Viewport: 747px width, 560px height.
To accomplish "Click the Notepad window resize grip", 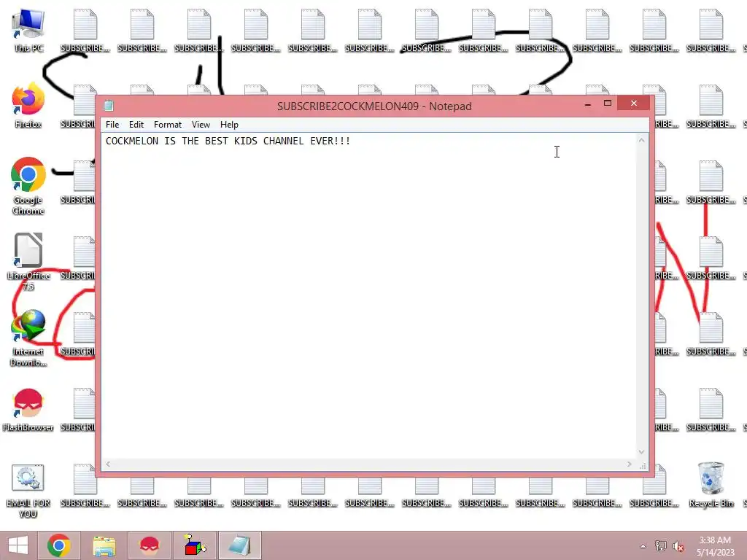I will tap(642, 465).
